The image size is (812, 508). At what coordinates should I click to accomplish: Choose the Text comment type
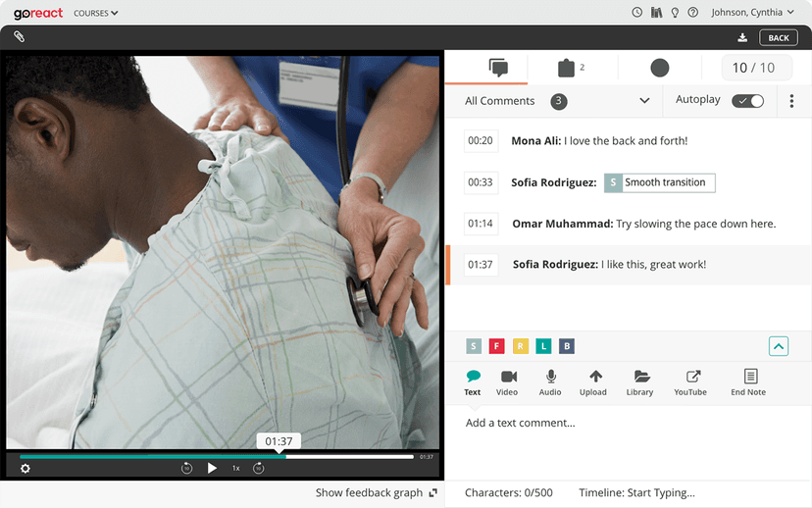tap(473, 383)
